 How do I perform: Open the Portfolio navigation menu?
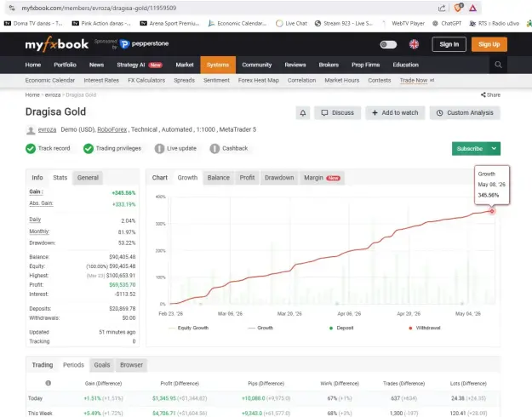coord(66,65)
